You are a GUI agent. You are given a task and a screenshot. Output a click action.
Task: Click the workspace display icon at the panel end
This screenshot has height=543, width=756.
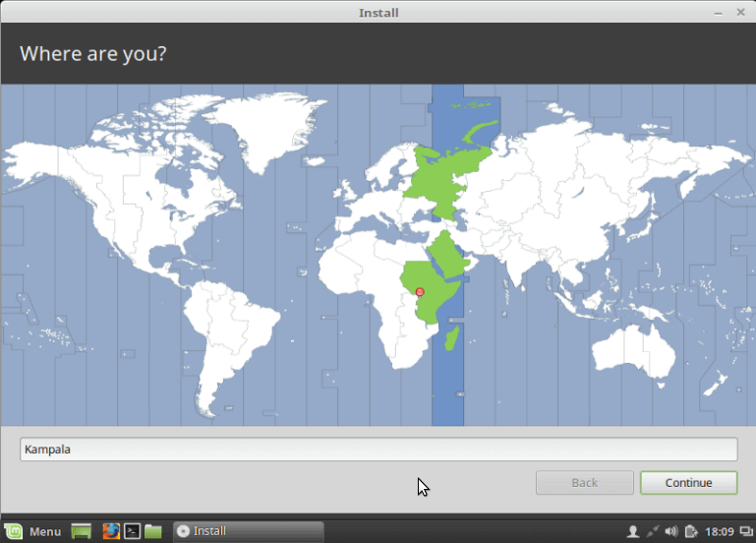click(x=746, y=531)
